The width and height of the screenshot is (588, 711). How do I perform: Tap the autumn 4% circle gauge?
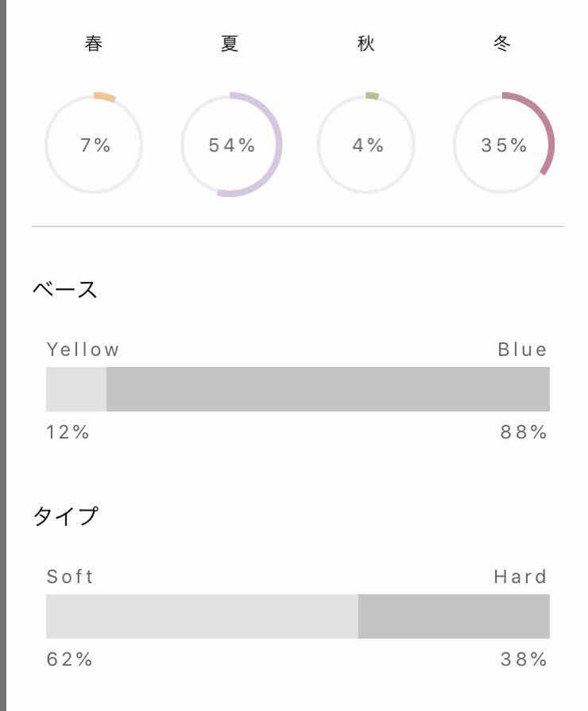point(367,145)
